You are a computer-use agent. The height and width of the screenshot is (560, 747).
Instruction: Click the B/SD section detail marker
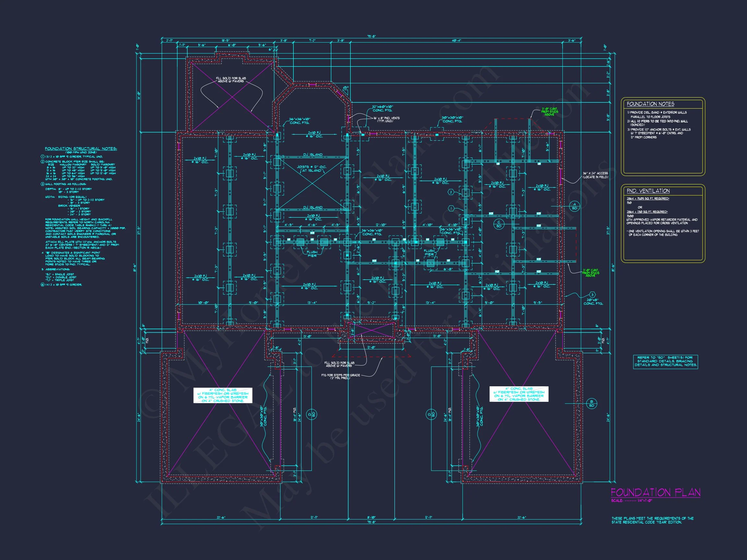[592, 403]
